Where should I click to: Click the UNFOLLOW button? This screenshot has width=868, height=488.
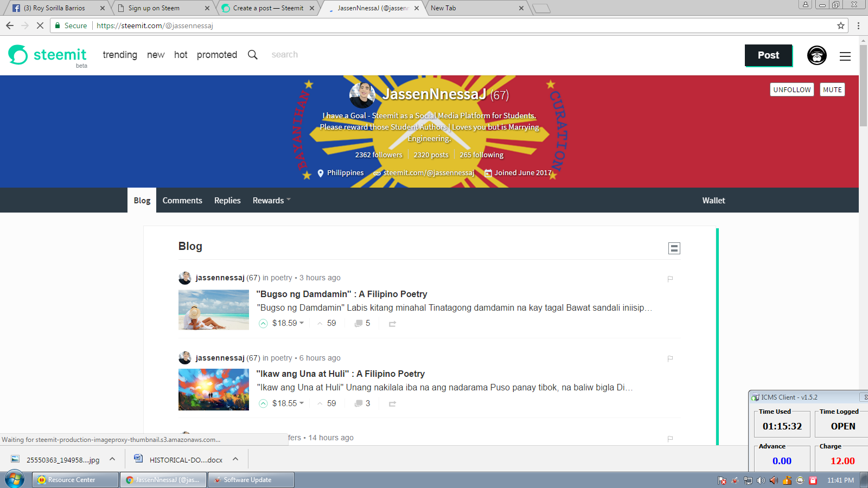(x=792, y=90)
